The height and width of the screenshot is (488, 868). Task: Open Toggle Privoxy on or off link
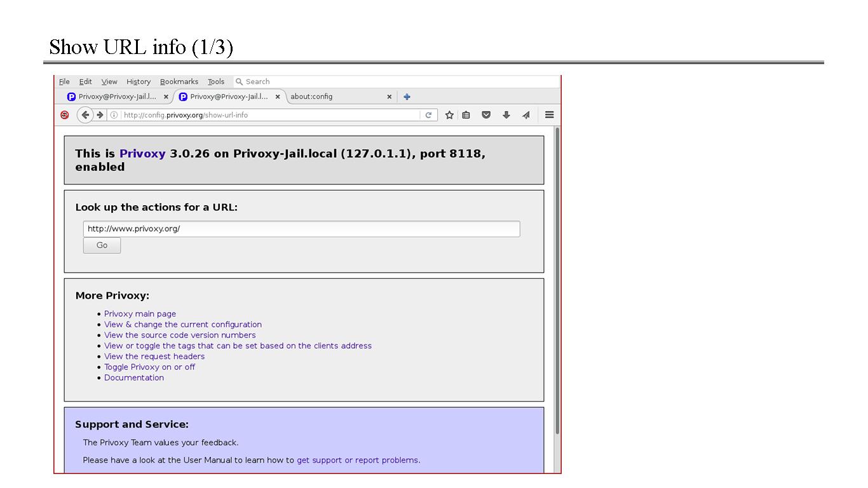pyautogui.click(x=149, y=367)
